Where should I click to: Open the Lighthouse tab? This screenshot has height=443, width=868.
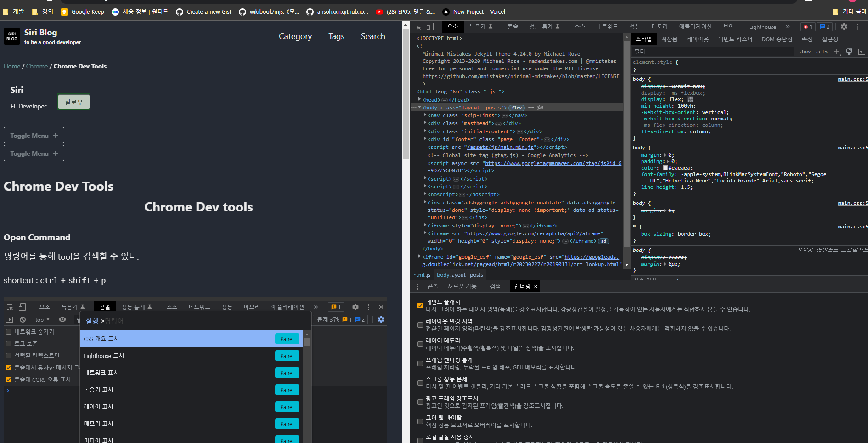(x=762, y=27)
